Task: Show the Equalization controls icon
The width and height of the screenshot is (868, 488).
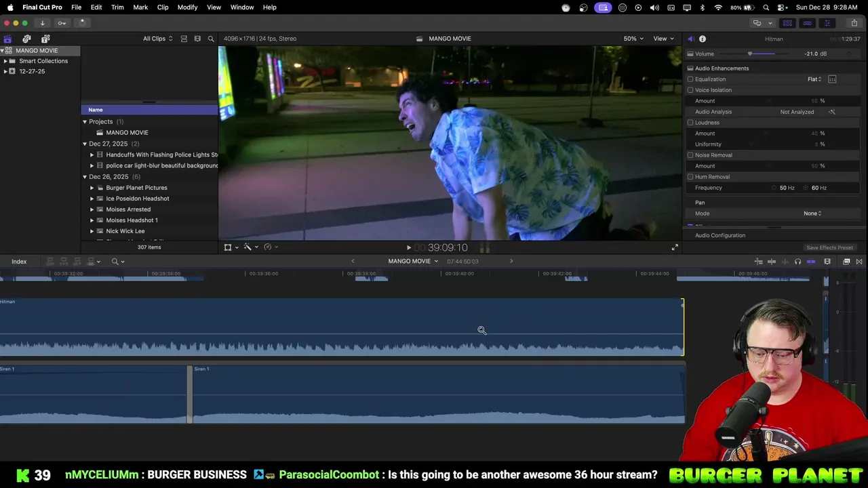Action: (x=832, y=79)
